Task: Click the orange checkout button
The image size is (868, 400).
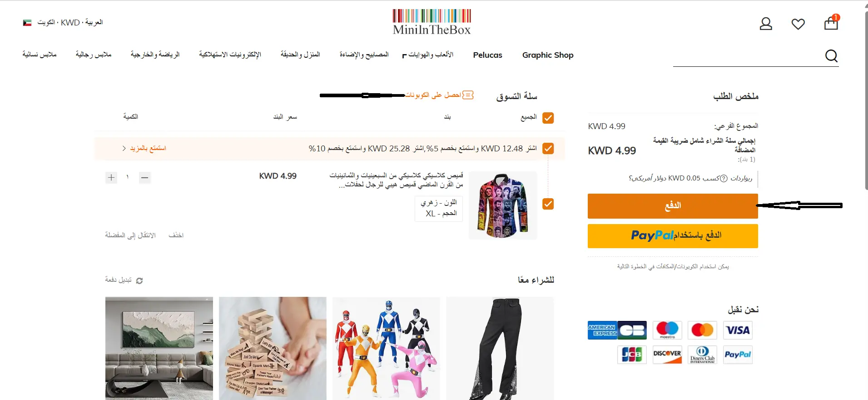Action: click(673, 206)
